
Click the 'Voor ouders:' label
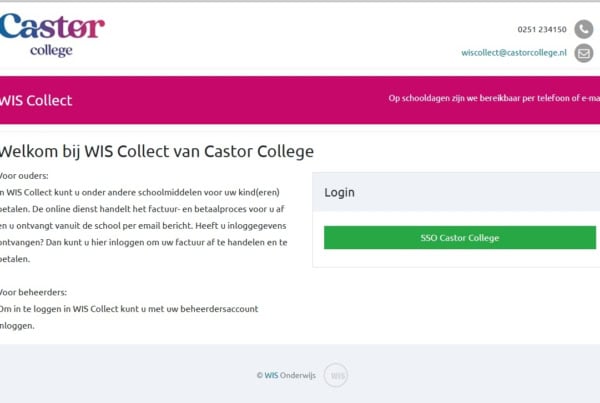point(24,176)
